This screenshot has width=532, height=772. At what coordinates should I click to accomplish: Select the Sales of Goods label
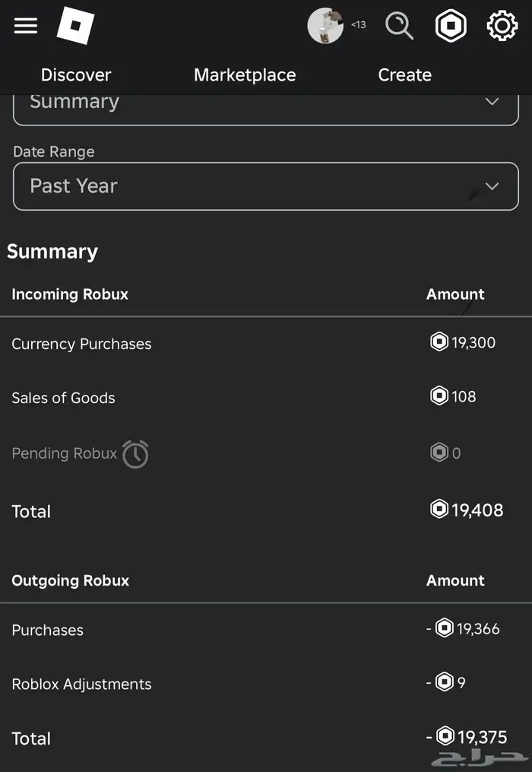click(64, 398)
